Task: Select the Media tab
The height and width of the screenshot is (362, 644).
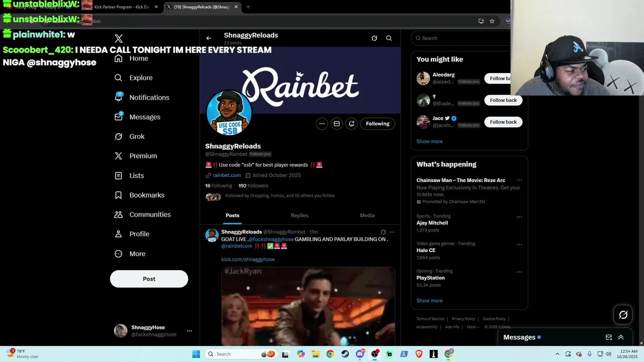Action: [367, 216]
